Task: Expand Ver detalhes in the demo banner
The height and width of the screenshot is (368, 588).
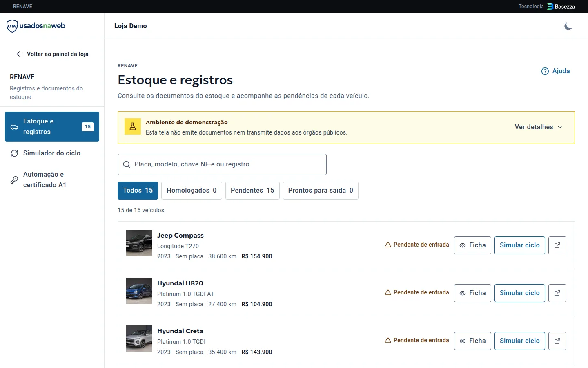Action: 539,127
